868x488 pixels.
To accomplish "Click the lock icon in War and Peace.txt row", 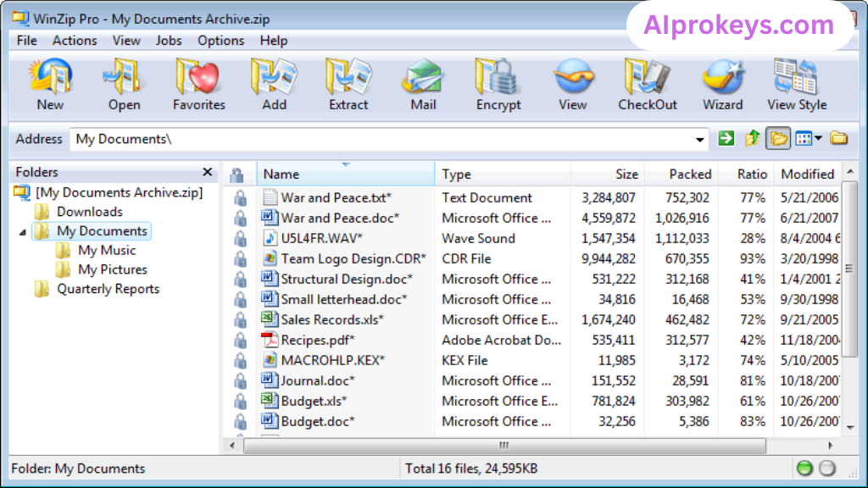I will coord(240,198).
